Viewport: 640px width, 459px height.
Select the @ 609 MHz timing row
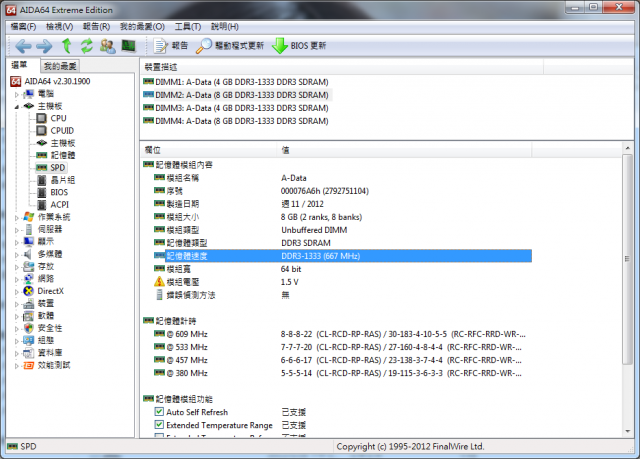click(x=343, y=334)
